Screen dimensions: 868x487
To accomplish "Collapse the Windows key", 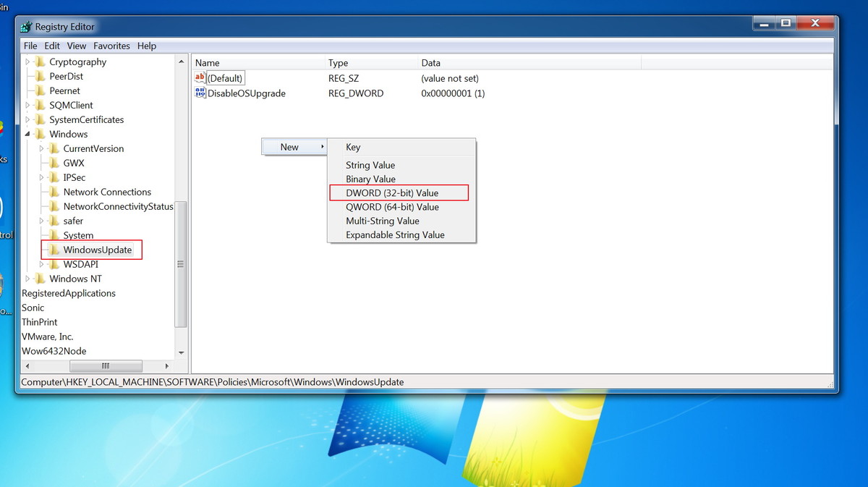I will (27, 135).
